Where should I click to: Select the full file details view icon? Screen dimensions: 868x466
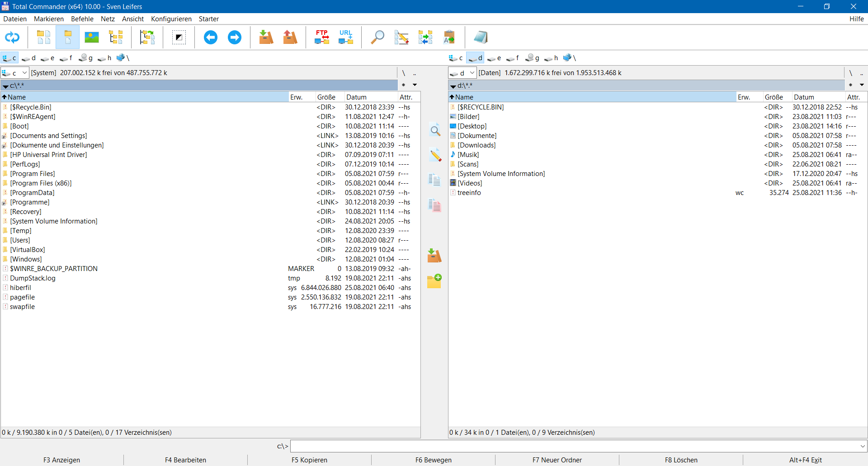click(x=67, y=38)
